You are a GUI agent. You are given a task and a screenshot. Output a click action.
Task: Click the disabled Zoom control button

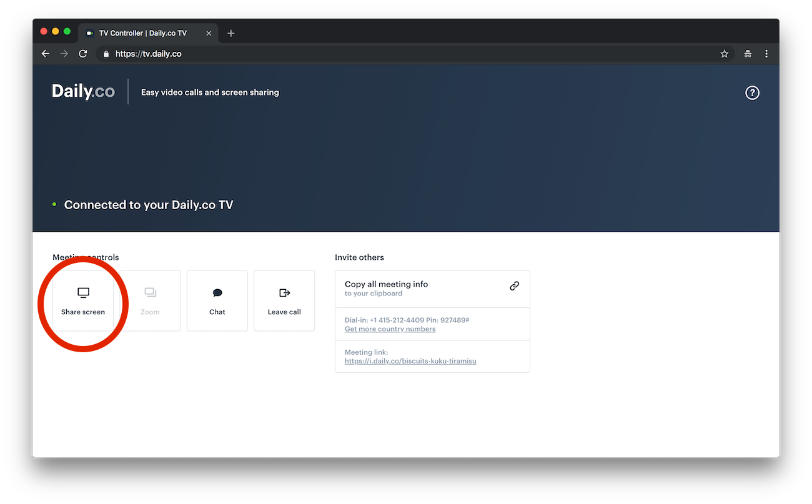150,300
